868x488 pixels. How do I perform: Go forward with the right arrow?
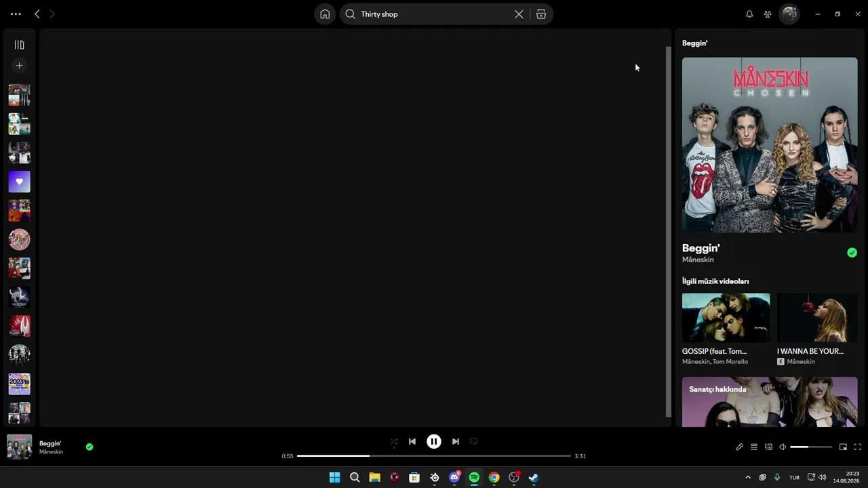(52, 14)
